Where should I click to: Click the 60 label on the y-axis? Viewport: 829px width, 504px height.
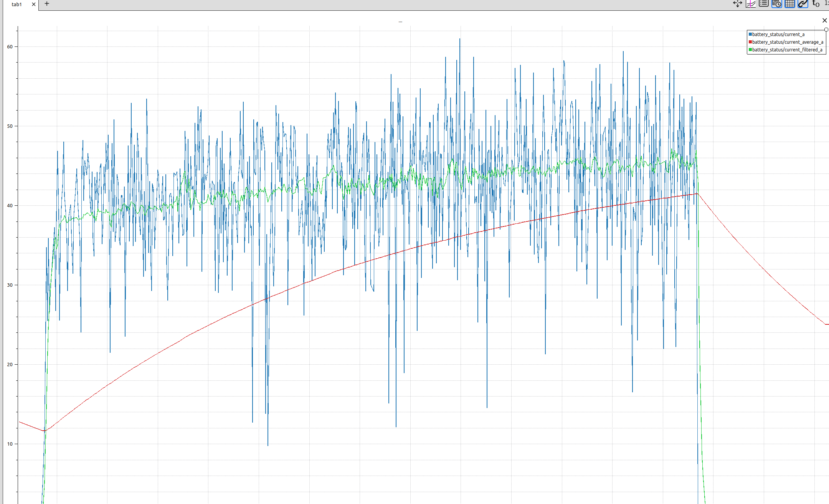10,47
